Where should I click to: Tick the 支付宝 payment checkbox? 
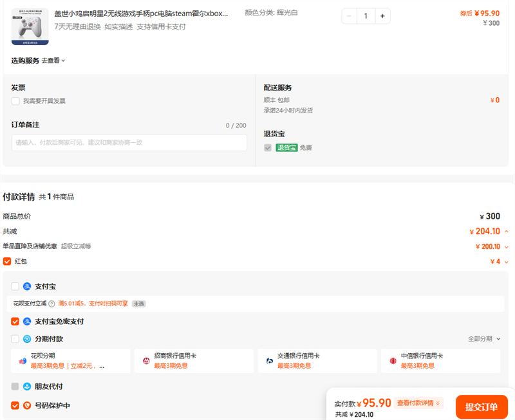15,286
